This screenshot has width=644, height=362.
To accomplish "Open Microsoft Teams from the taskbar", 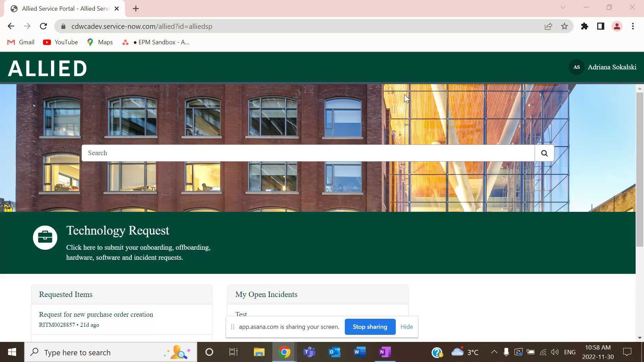I will click(309, 352).
